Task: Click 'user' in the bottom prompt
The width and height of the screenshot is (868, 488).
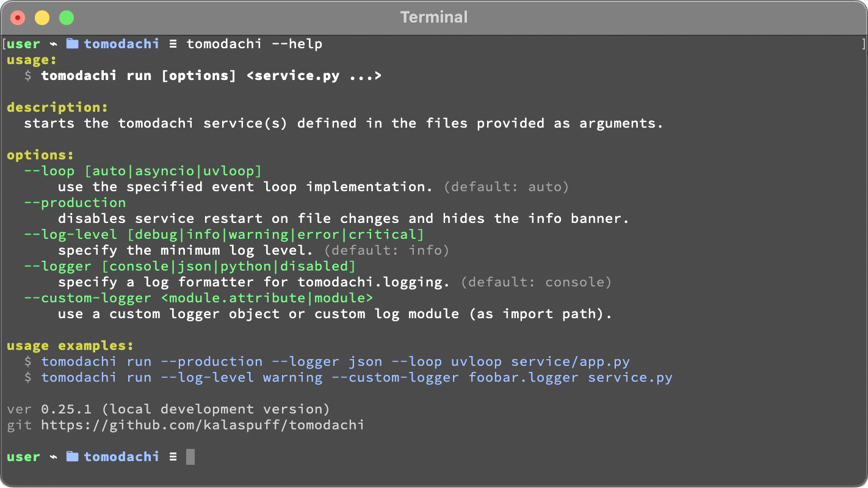Action: coord(23,457)
